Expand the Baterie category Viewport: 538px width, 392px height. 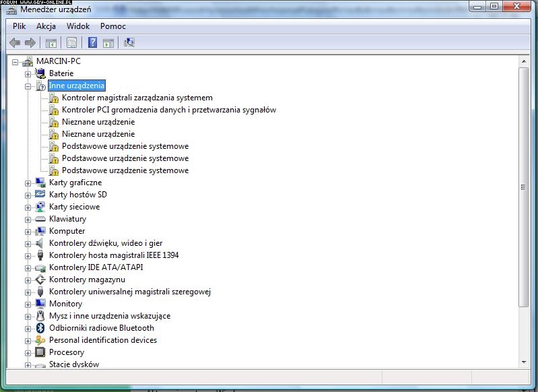(28, 74)
